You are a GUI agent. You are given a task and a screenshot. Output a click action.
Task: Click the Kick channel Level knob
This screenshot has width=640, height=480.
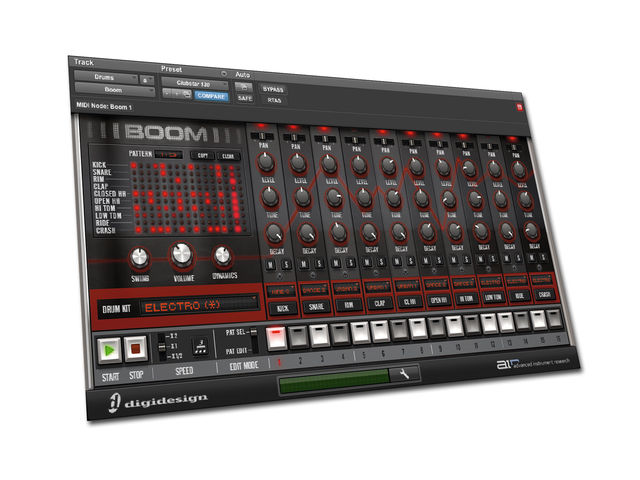tap(266, 162)
